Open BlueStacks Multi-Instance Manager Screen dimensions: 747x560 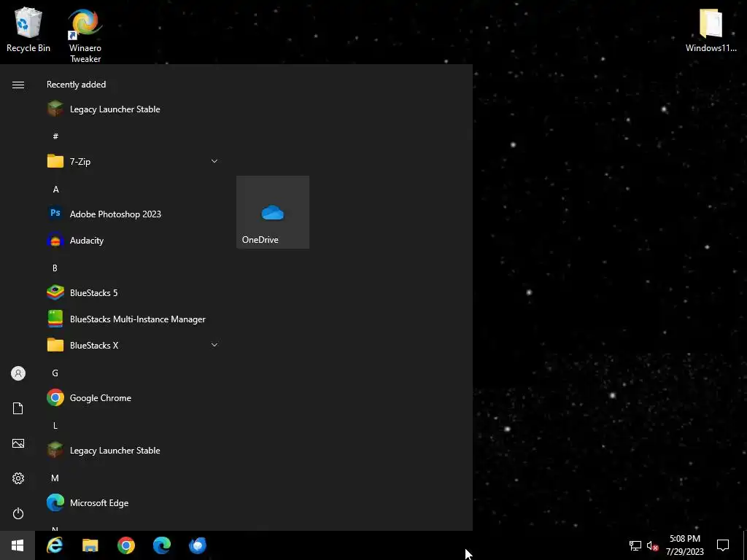[x=133, y=319]
